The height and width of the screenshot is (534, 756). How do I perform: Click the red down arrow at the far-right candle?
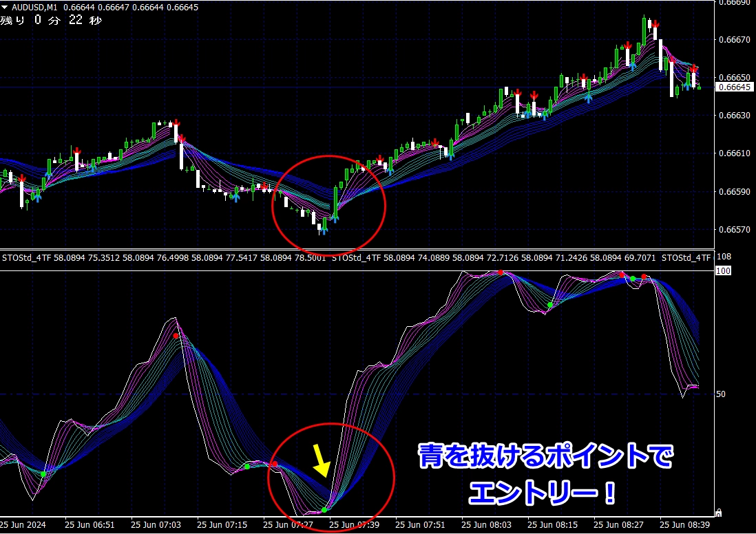tap(694, 69)
